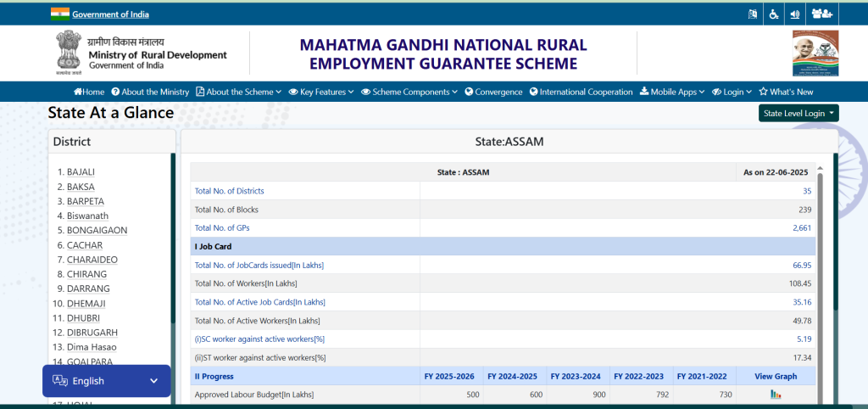Click the FY 2023-2024 column header

[x=576, y=376]
